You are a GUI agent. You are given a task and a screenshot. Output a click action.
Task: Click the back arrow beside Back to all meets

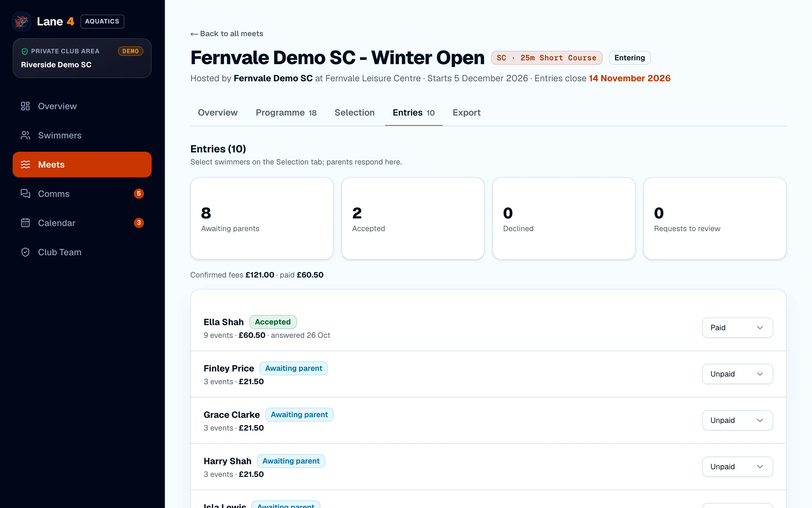pos(194,34)
